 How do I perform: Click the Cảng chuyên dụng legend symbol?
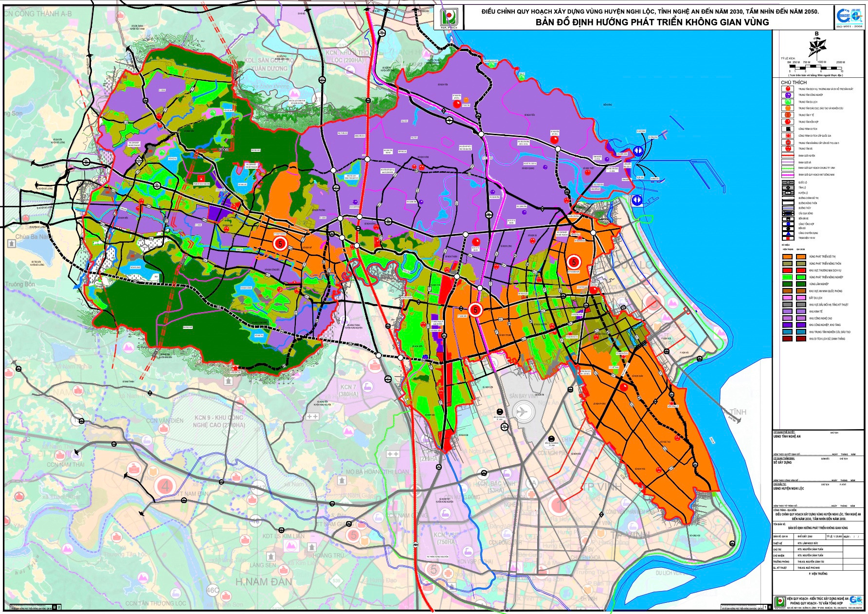click(788, 233)
